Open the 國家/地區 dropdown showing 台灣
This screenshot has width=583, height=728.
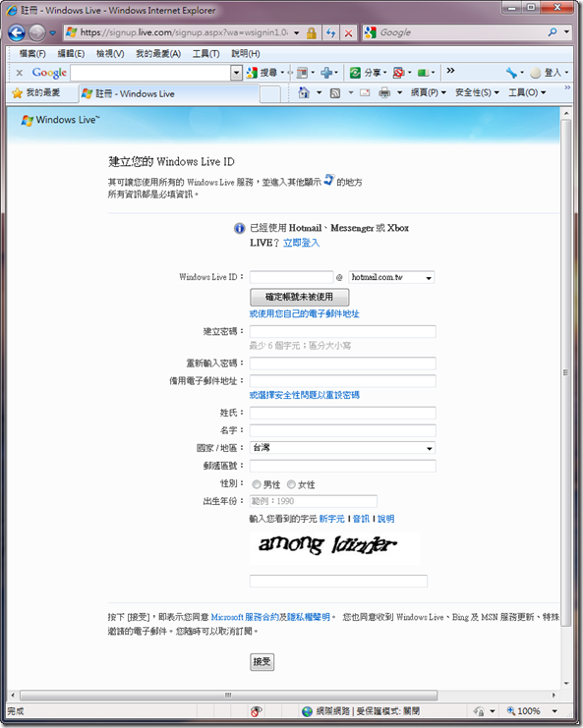[343, 448]
